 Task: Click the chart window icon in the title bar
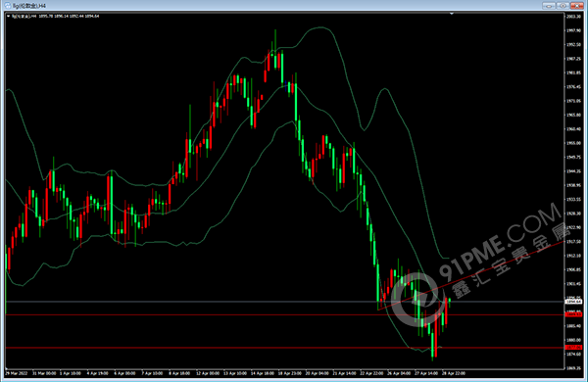[7, 6]
